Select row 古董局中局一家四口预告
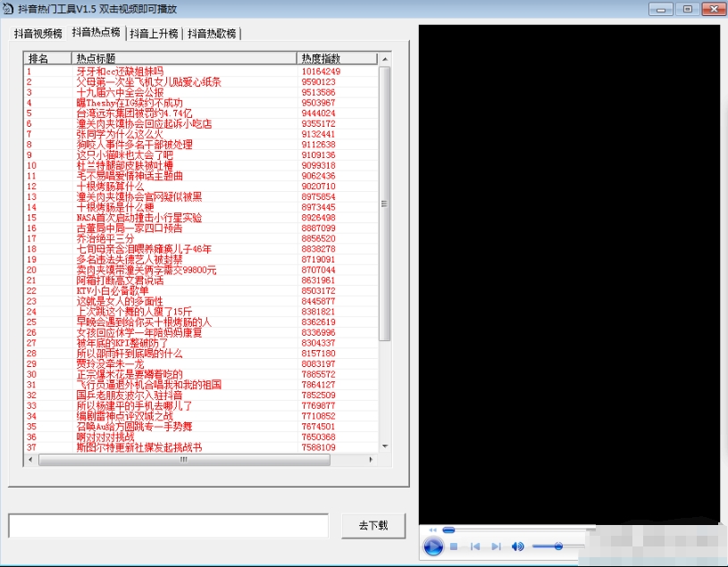Viewport: 728px width, 567px height. 201,229
